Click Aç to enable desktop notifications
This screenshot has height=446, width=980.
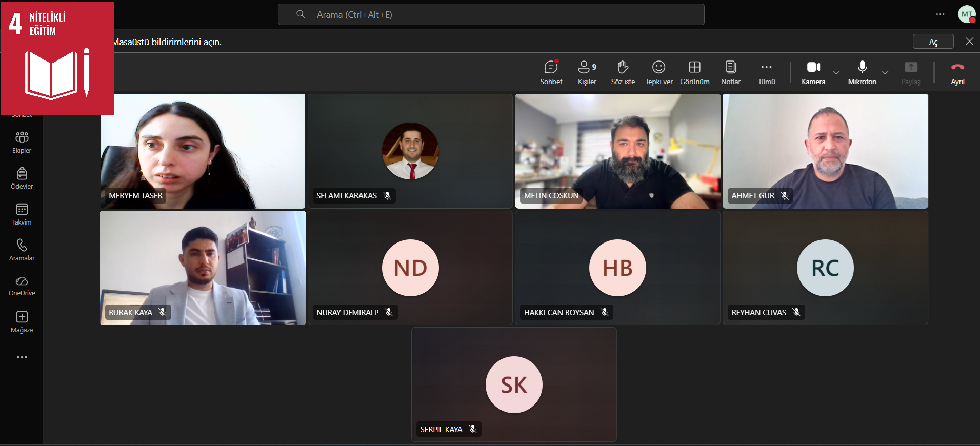[x=933, y=42]
